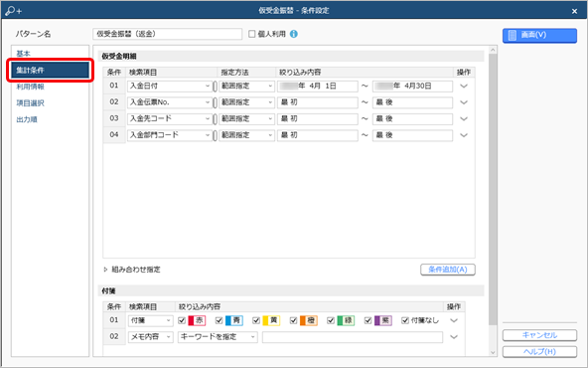This screenshot has height=368, width=588.
Task: Click the scroll down arrow of conditions pane
Action: (493, 352)
